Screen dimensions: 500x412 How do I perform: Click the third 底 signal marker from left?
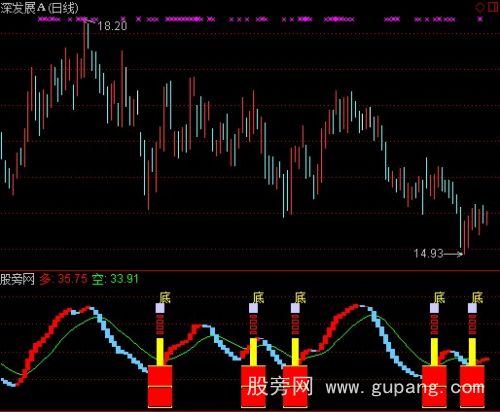click(x=300, y=297)
